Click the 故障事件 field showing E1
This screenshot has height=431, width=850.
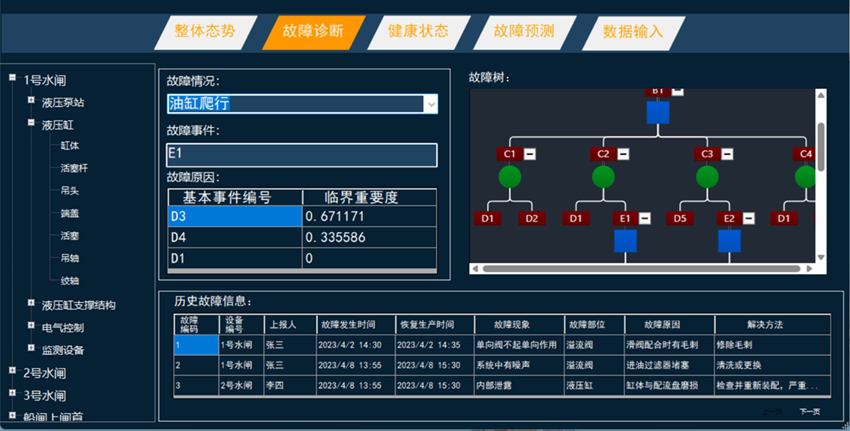[302, 155]
